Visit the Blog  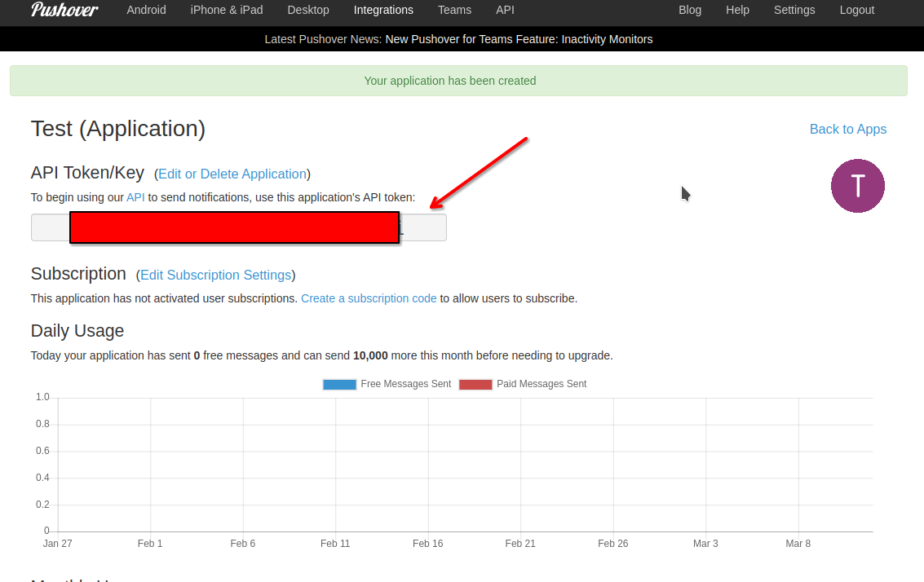[690, 10]
